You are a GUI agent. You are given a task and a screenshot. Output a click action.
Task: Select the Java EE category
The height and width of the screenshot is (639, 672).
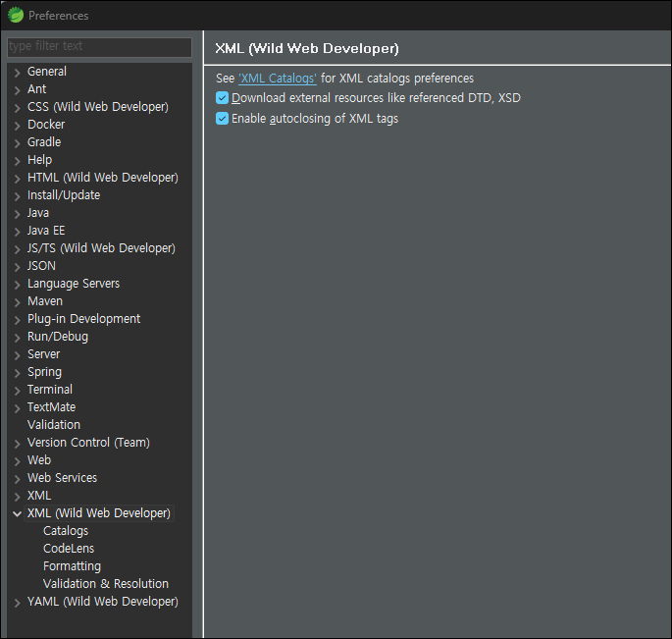coord(46,231)
